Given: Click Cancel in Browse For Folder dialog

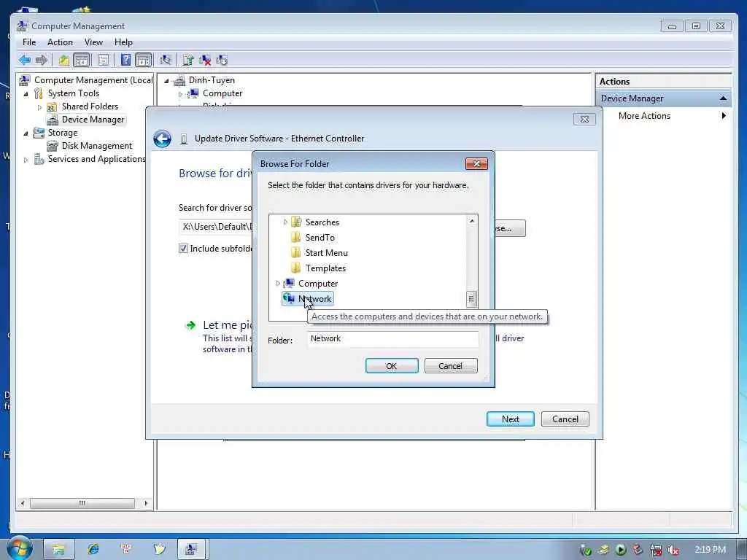Looking at the screenshot, I should tap(451, 366).
